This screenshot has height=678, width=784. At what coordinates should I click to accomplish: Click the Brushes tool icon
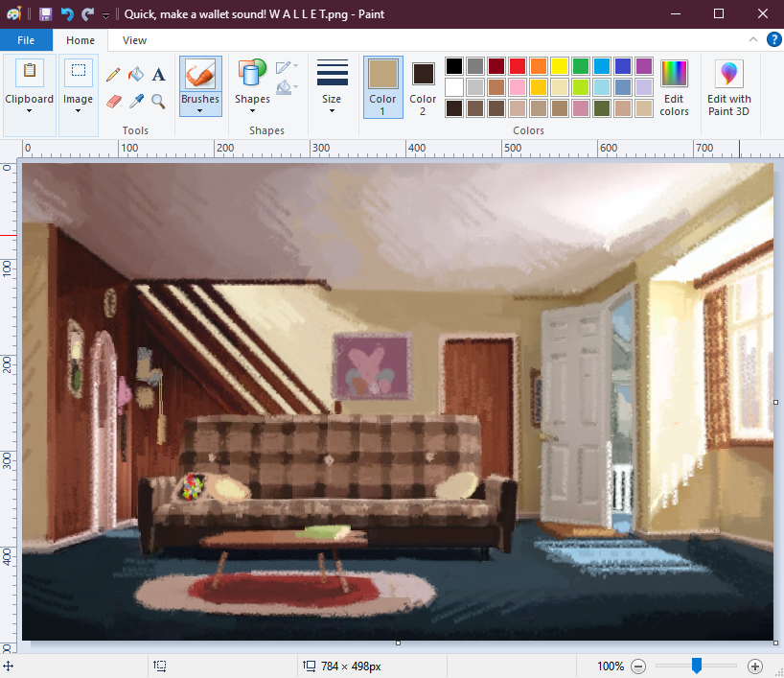[x=200, y=74]
